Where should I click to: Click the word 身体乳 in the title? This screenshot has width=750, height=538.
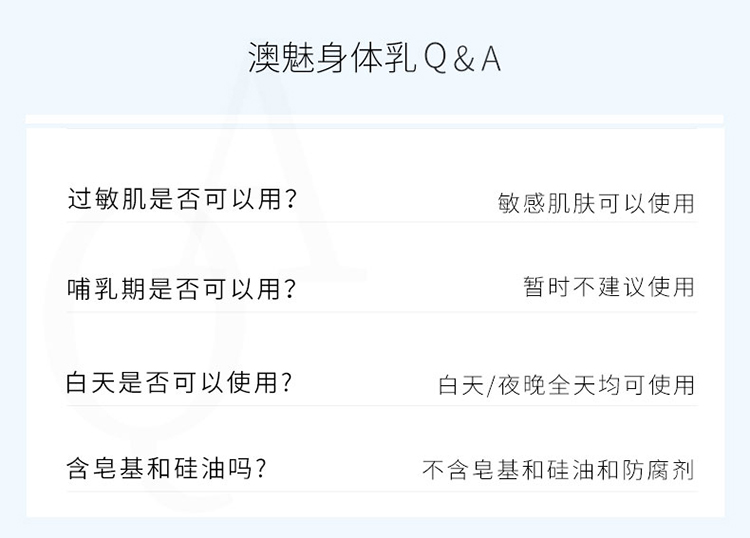coord(366,58)
